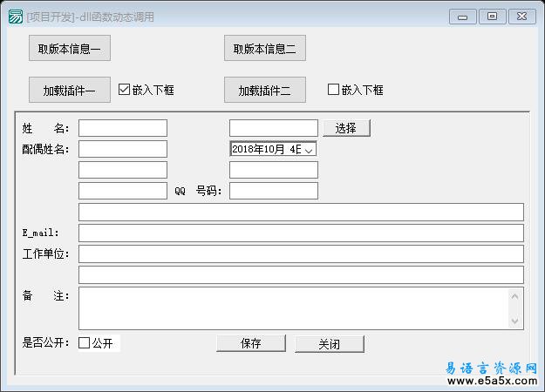This screenshot has width=545, height=392.
Task: Click the 备注 scrollbar down arrow
Action: [x=514, y=321]
